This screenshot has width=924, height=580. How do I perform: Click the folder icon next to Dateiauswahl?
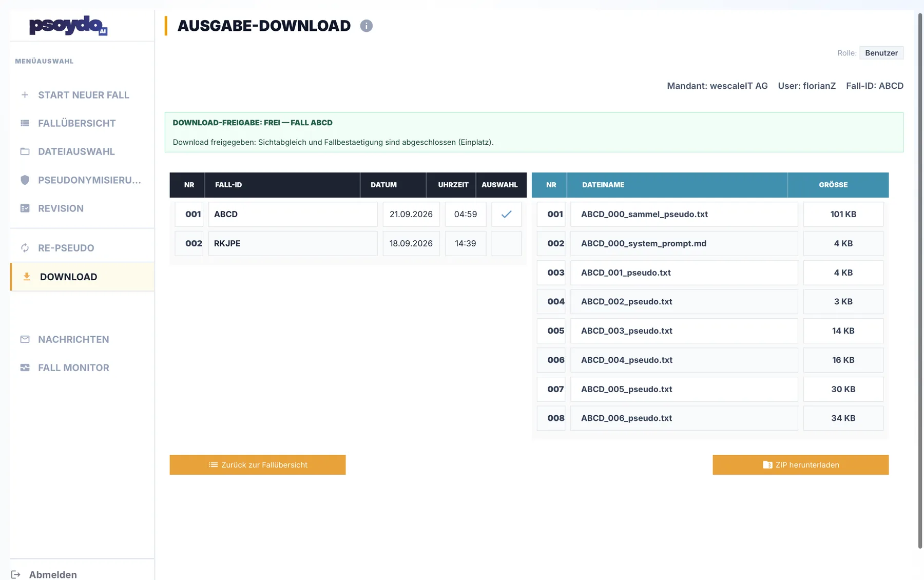(25, 151)
